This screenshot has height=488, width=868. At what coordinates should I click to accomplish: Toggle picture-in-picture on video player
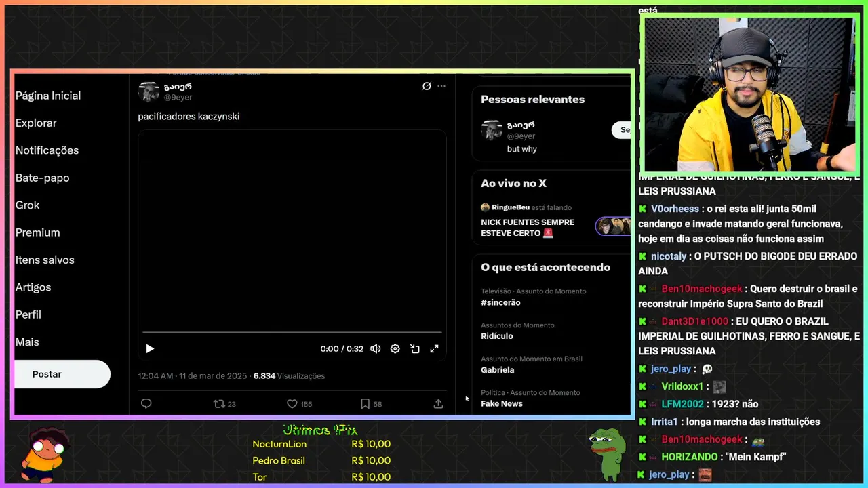point(415,348)
